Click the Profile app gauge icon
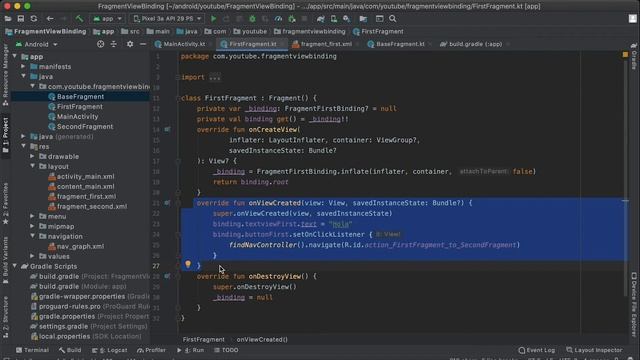The image size is (640, 360). [278, 19]
